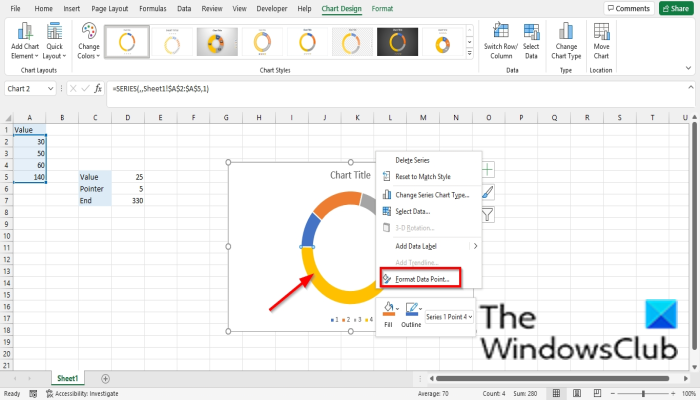Click the Chart Styles brush button
The image size is (700, 400).
[488, 192]
